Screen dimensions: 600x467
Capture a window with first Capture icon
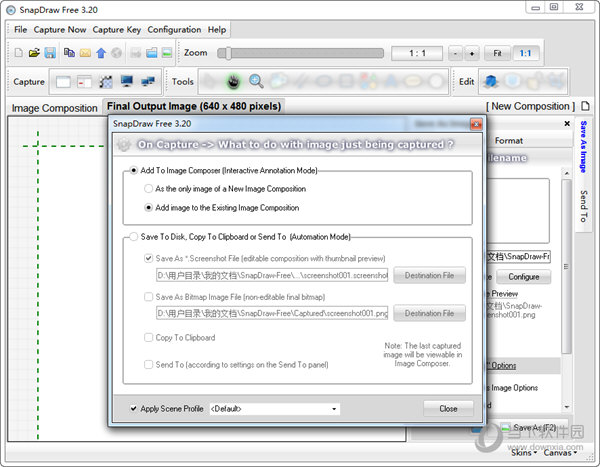[x=63, y=82]
